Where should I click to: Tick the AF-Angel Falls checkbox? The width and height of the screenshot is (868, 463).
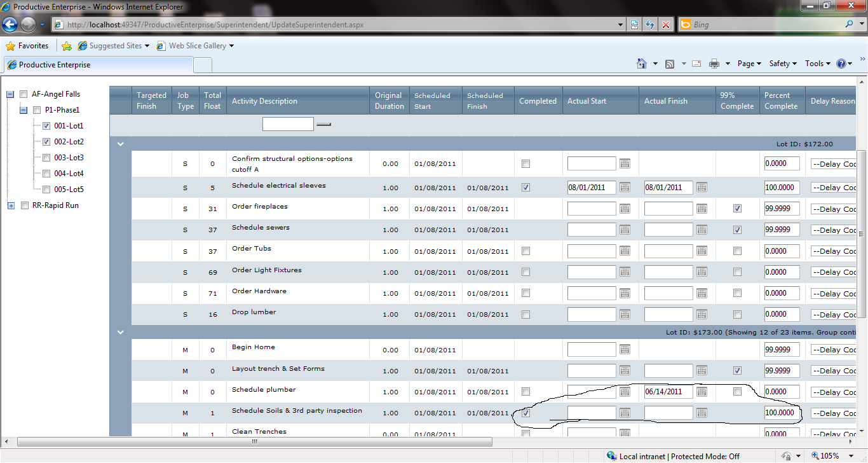coord(24,94)
